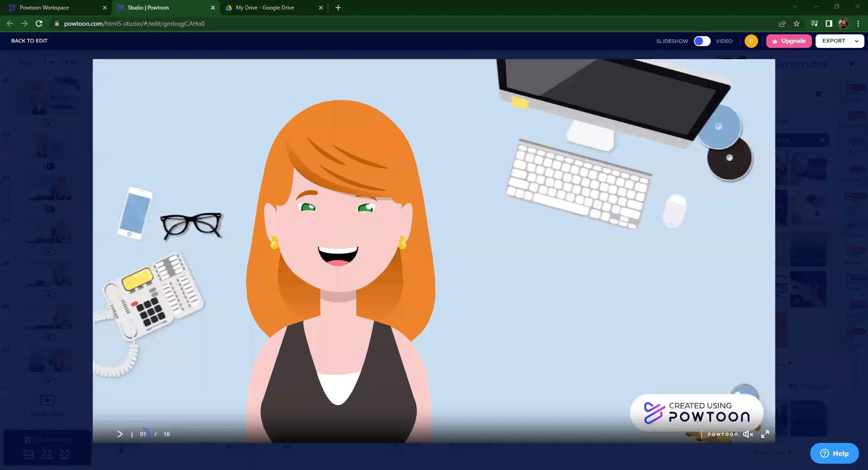Open tab search chevron in title bar

click(x=795, y=7)
